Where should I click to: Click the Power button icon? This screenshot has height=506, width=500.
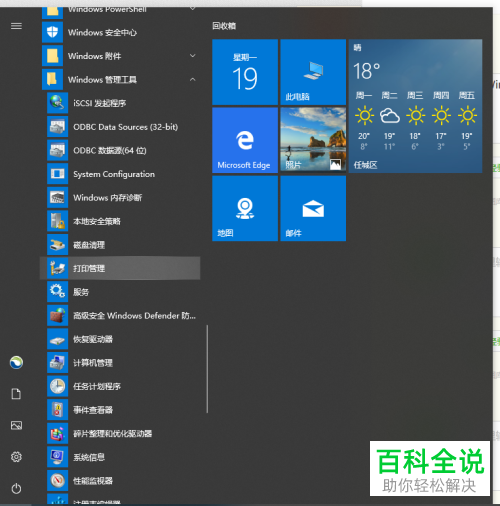[16, 488]
